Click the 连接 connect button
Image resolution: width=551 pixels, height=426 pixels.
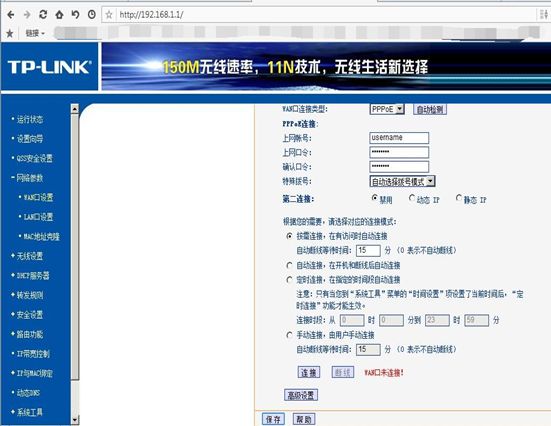[x=309, y=372]
